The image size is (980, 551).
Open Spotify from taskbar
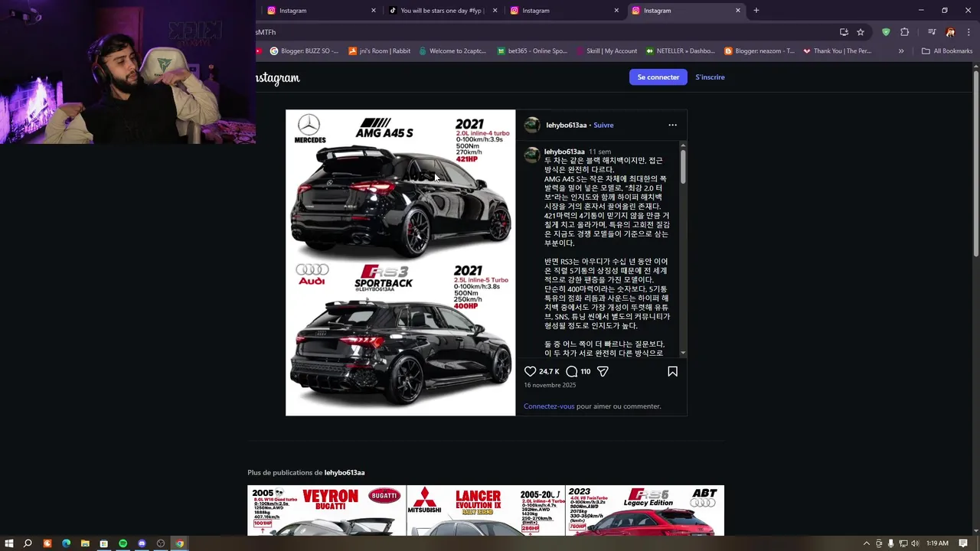pos(122,543)
